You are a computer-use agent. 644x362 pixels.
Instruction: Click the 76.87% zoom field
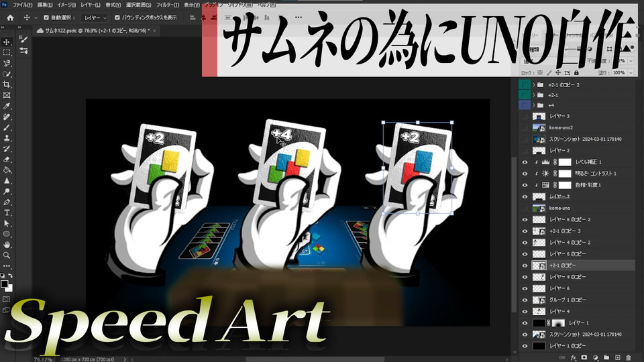43,359
